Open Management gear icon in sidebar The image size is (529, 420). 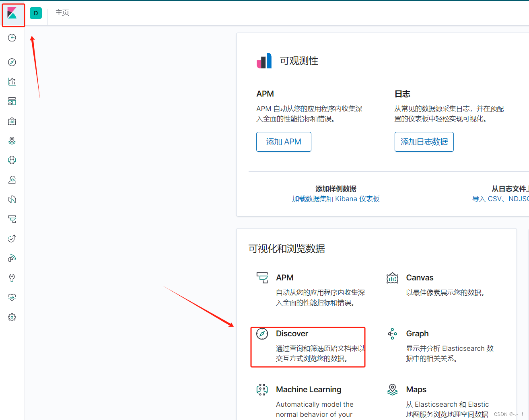point(12,317)
